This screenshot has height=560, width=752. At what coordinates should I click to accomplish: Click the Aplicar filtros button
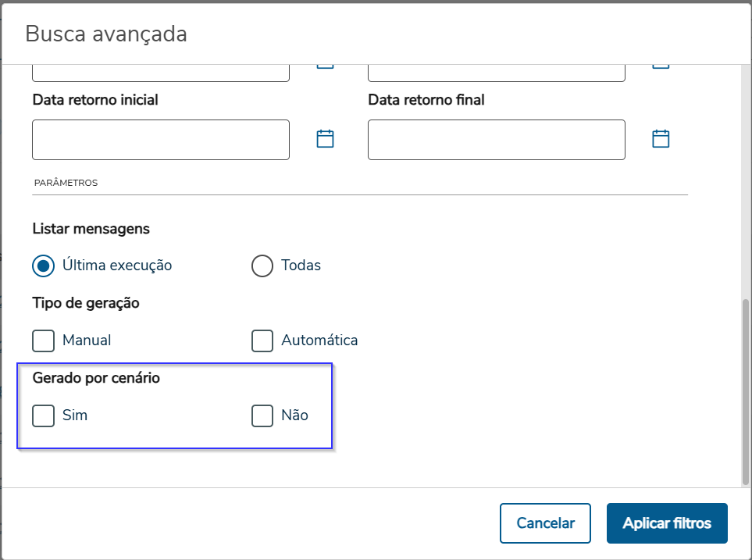(667, 523)
